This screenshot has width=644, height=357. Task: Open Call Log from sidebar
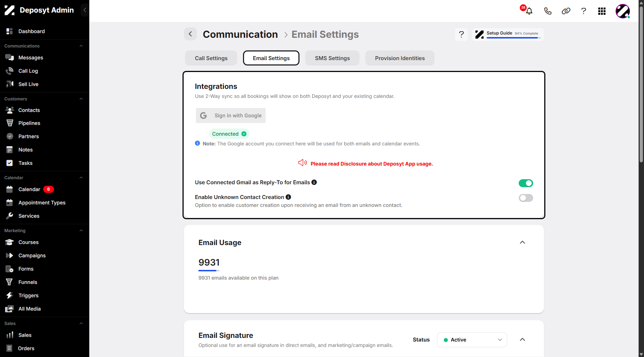pos(28,71)
